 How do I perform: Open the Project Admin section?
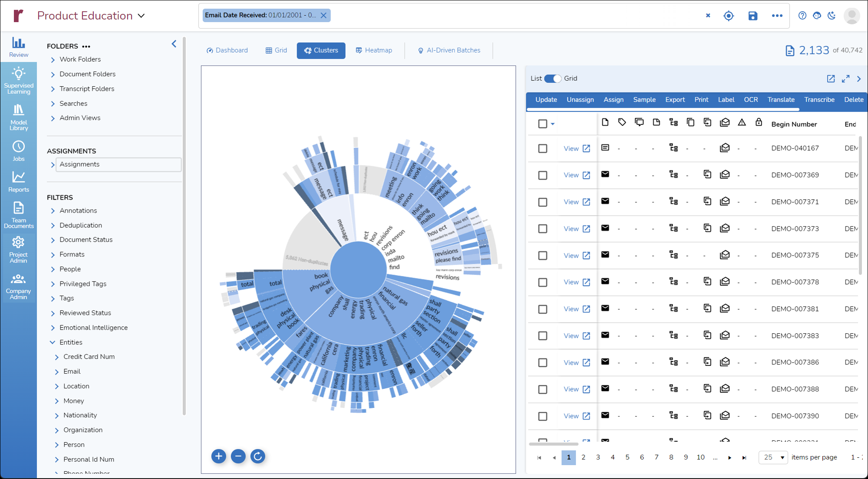pyautogui.click(x=18, y=249)
